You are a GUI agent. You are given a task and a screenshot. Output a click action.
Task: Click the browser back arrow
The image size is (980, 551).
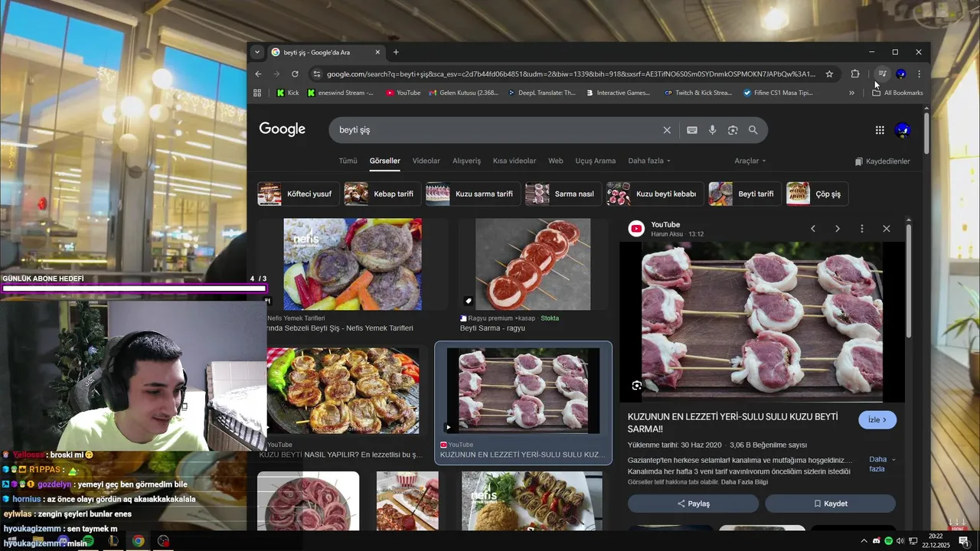tap(258, 74)
